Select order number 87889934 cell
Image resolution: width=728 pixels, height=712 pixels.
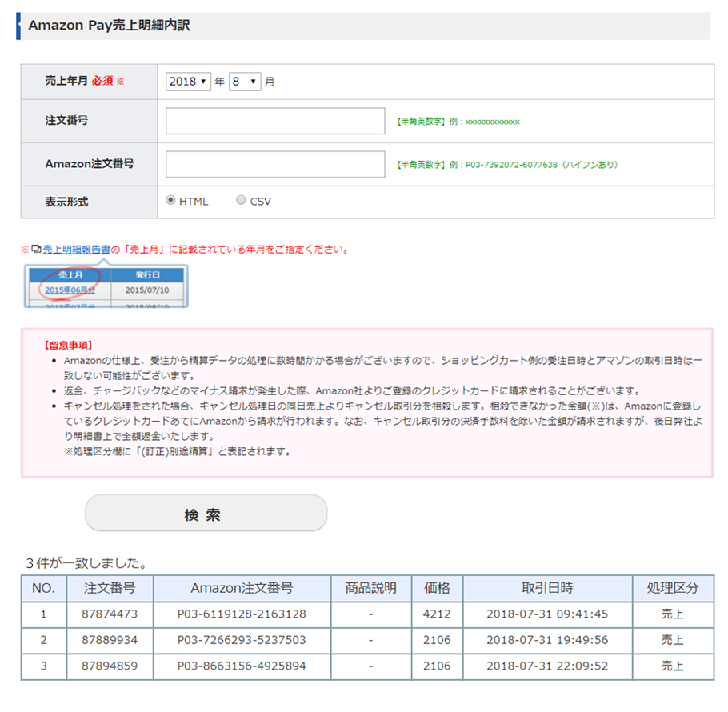click(110, 641)
